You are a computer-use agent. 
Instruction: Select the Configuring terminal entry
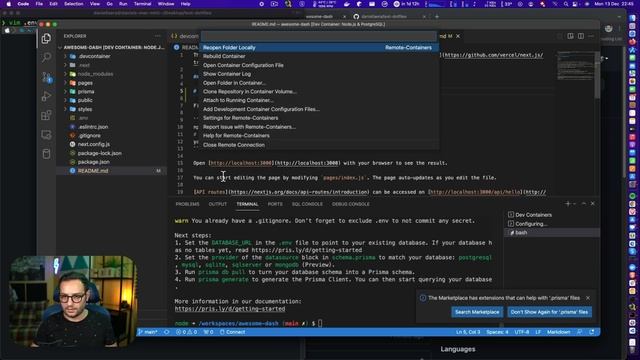(552, 224)
